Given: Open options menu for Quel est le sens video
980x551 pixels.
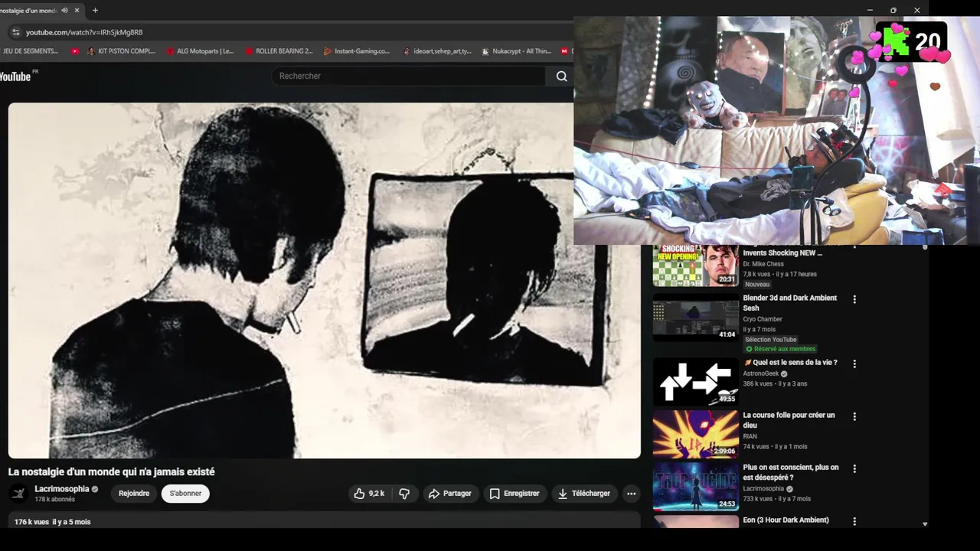Looking at the screenshot, I should (854, 364).
